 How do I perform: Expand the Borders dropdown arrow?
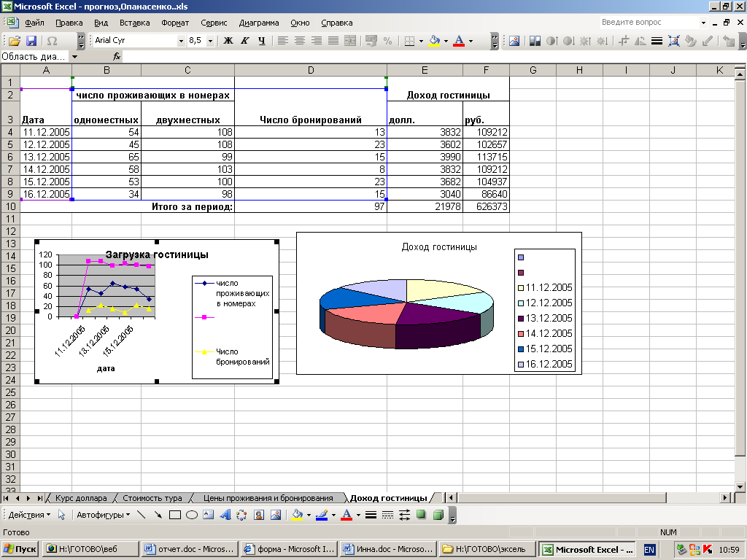(421, 41)
